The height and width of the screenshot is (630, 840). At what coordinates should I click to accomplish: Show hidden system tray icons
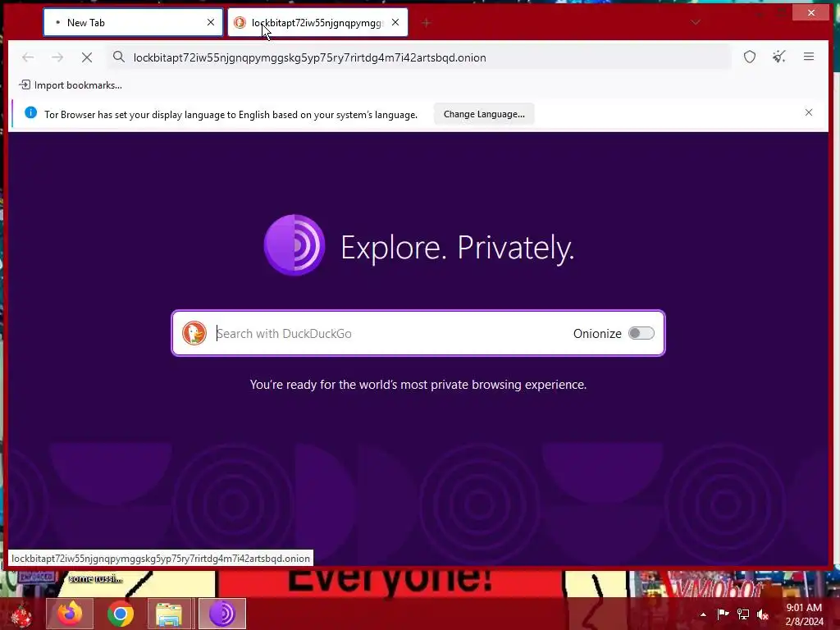tap(703, 614)
